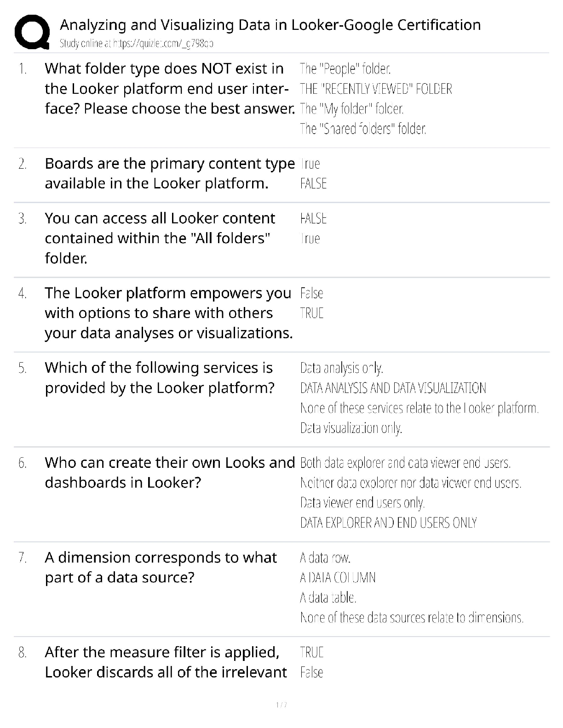The image size is (563, 728).
Task: Open the quizlet.com study link
Action: coord(136,44)
